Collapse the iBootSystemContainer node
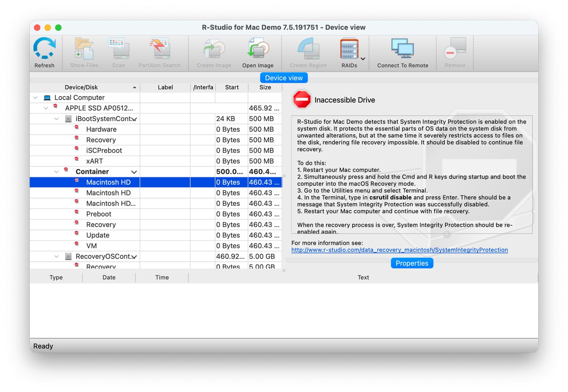Viewport: 568px width, 392px height. (56, 119)
